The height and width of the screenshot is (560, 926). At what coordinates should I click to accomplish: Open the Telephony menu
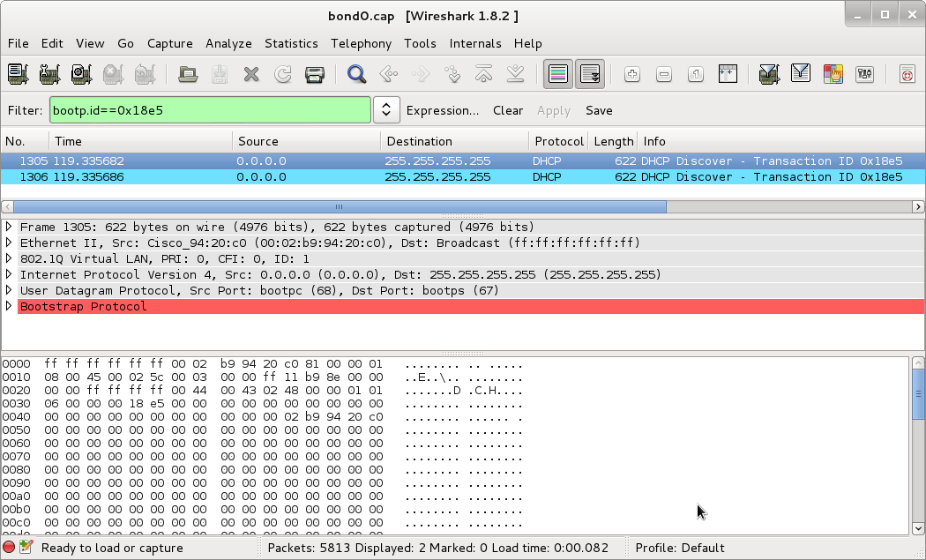pyautogui.click(x=361, y=43)
